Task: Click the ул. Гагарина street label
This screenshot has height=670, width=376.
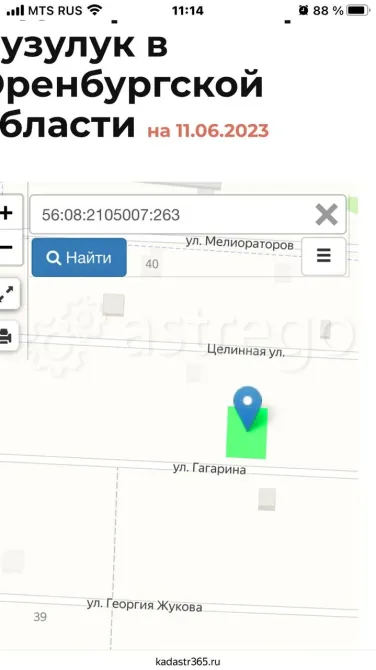Action: tap(209, 469)
